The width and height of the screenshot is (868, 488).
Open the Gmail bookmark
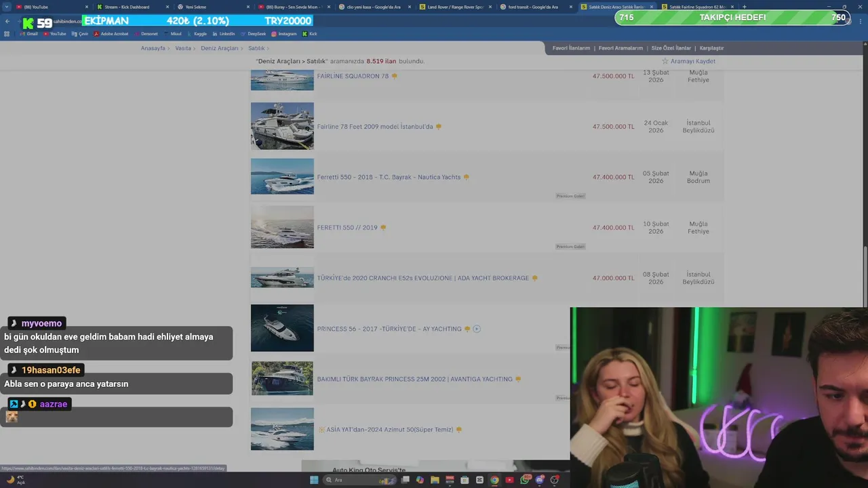pyautogui.click(x=28, y=34)
